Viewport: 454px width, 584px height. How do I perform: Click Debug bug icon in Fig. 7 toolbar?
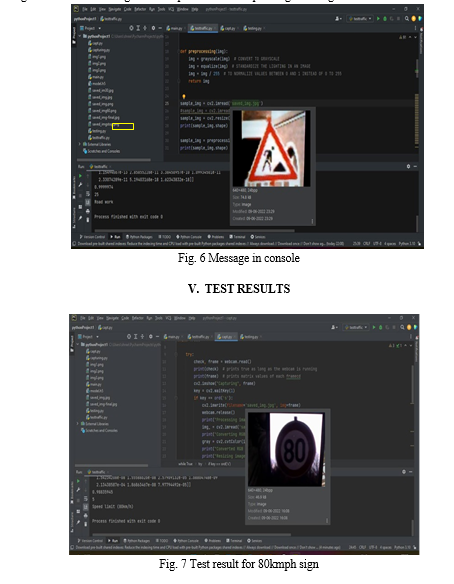pos(381,327)
